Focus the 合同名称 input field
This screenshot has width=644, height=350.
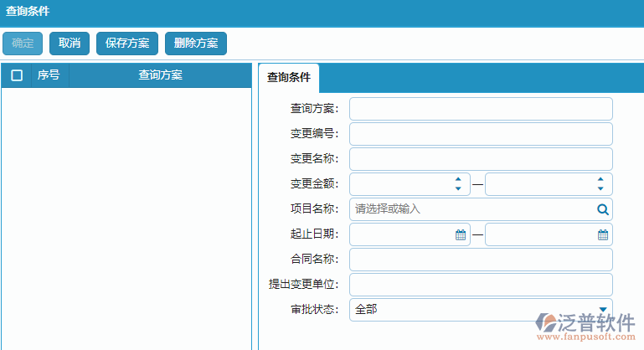point(481,260)
